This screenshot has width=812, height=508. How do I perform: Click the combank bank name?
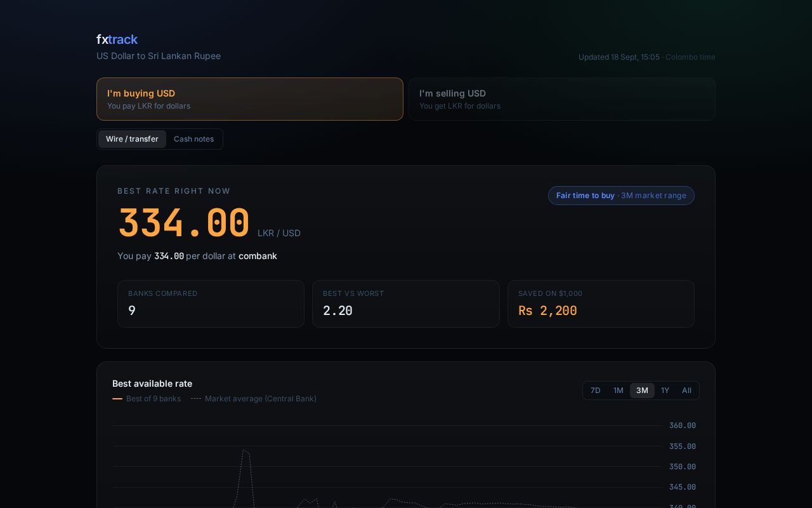click(x=258, y=256)
